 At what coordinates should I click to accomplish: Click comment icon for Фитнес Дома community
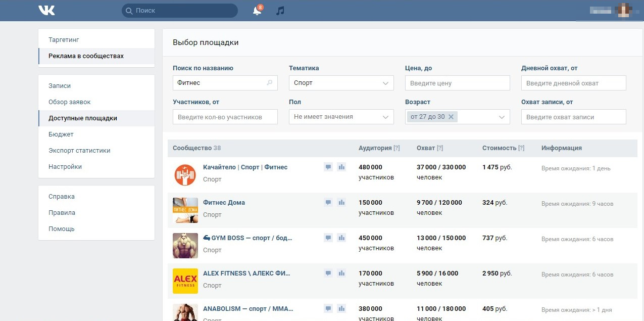pos(328,202)
